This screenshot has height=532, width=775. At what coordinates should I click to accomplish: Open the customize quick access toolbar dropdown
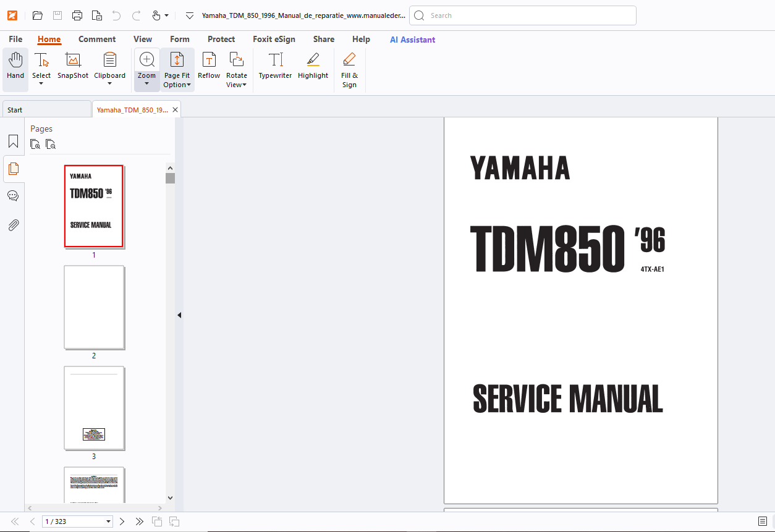point(190,15)
